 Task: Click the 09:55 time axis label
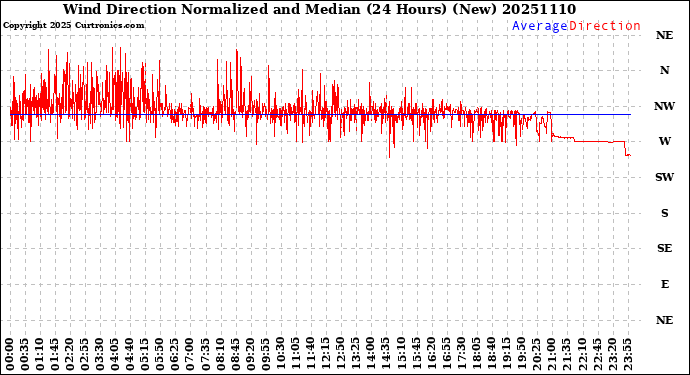pyautogui.click(x=266, y=355)
